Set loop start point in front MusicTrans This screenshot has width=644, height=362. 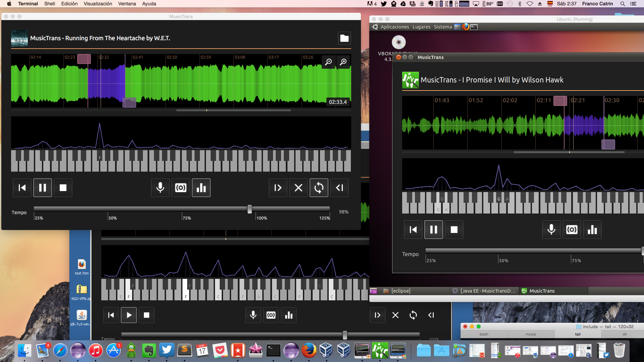pos(278,188)
